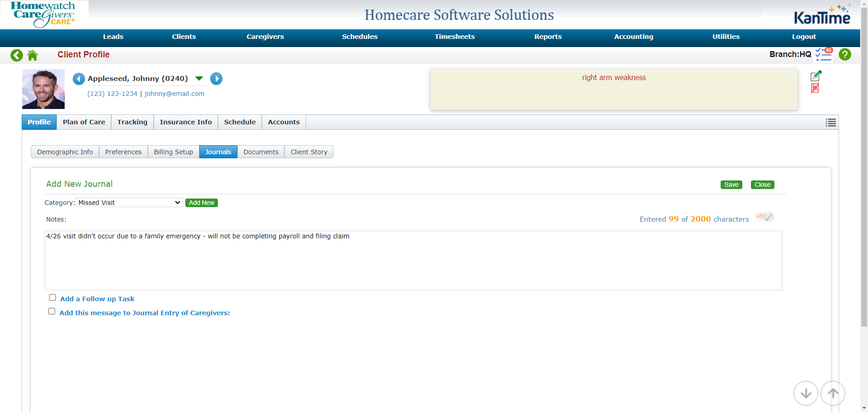This screenshot has width=868, height=412.
Task: Enable Add a Follow up Task
Action: pos(52,298)
